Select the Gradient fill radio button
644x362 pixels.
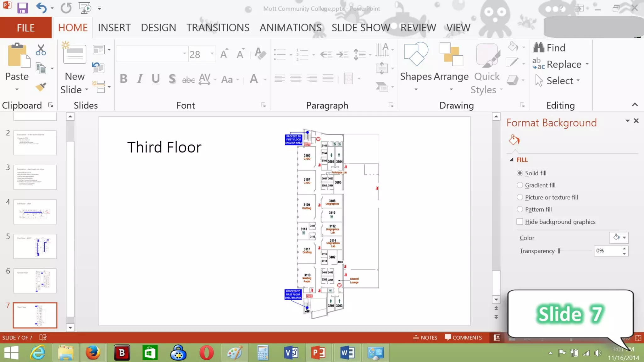click(520, 185)
